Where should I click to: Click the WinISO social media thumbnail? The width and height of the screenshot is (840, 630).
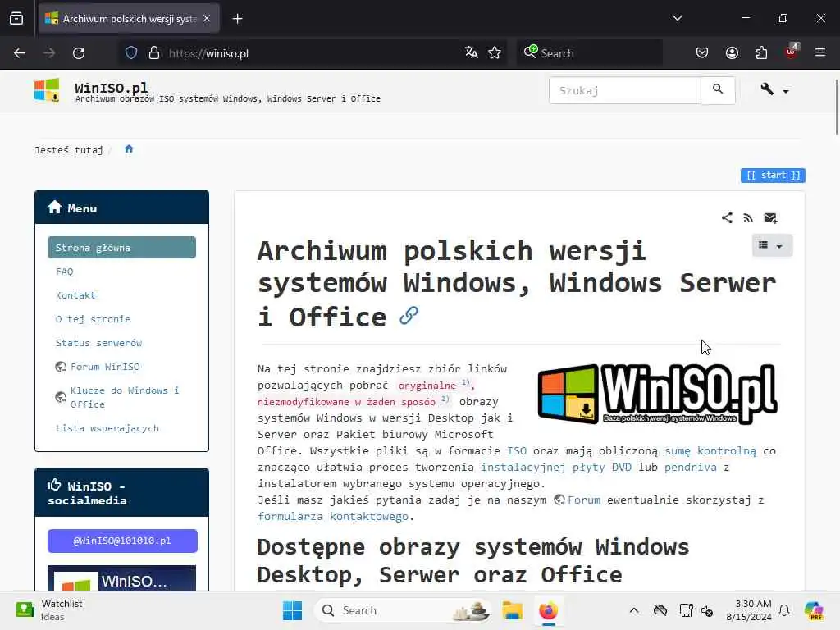[x=121, y=578]
